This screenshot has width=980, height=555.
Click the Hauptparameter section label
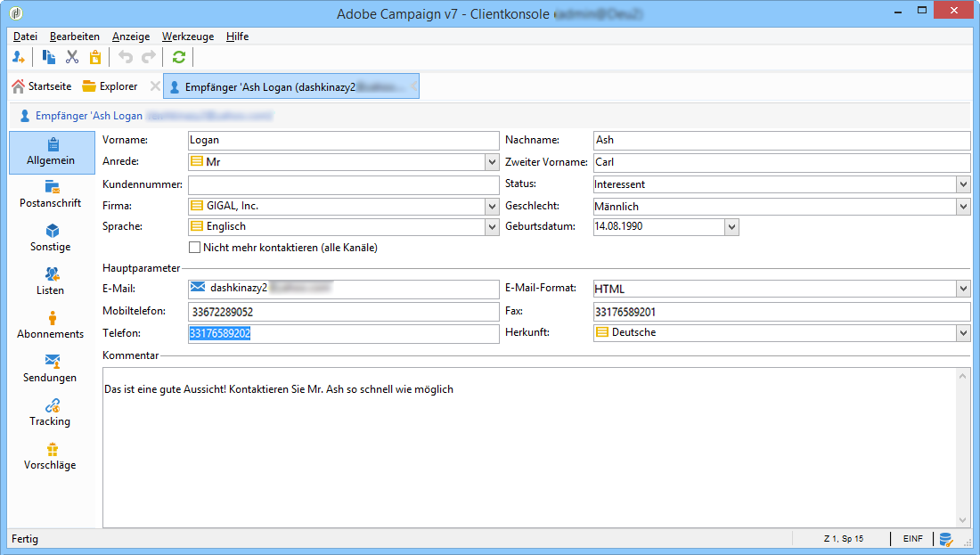pos(142,268)
